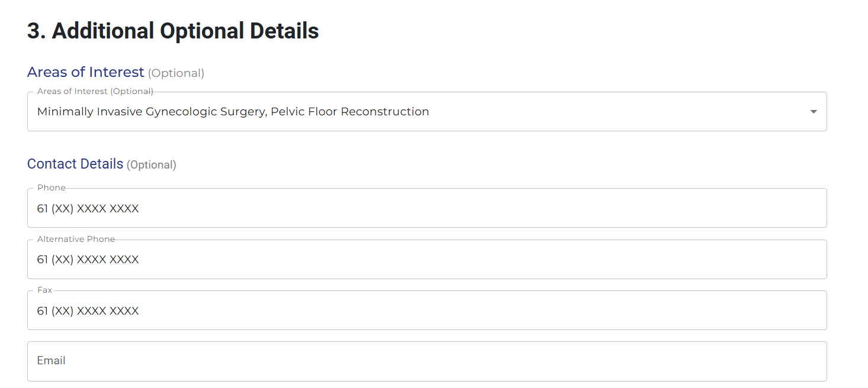
Task: Click the Areas of Interest dropdown arrow
Action: point(814,112)
